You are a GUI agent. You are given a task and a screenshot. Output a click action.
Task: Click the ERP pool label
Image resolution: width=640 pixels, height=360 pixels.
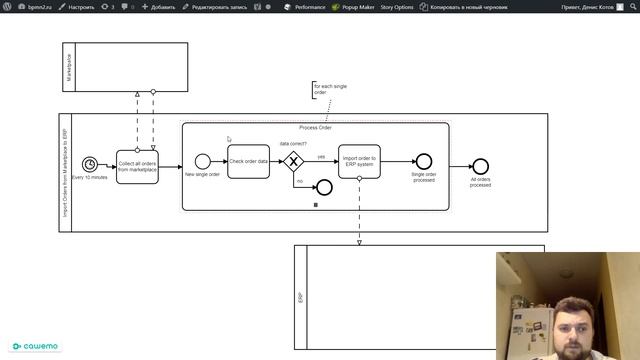300,298
